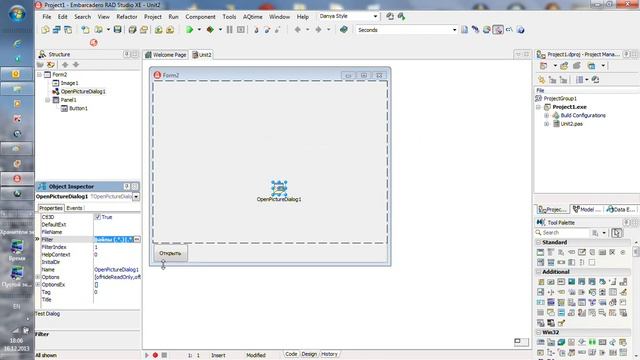Image resolution: width=640 pixels, height=360 pixels.
Task: Open the AQtime menu
Action: pos(253,17)
